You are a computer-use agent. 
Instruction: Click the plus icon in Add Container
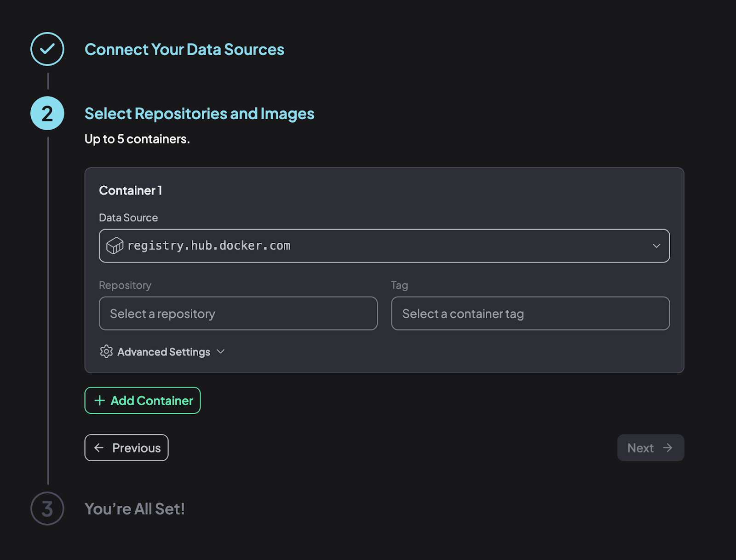(99, 400)
